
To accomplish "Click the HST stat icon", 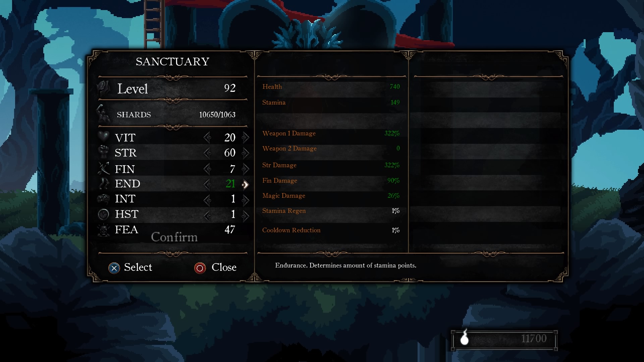I will (104, 214).
